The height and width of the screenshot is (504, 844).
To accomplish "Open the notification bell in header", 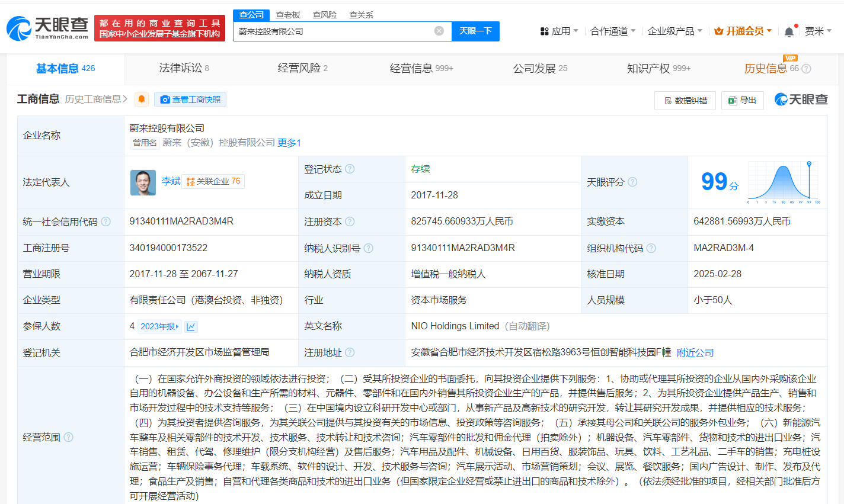I will 789,31.
